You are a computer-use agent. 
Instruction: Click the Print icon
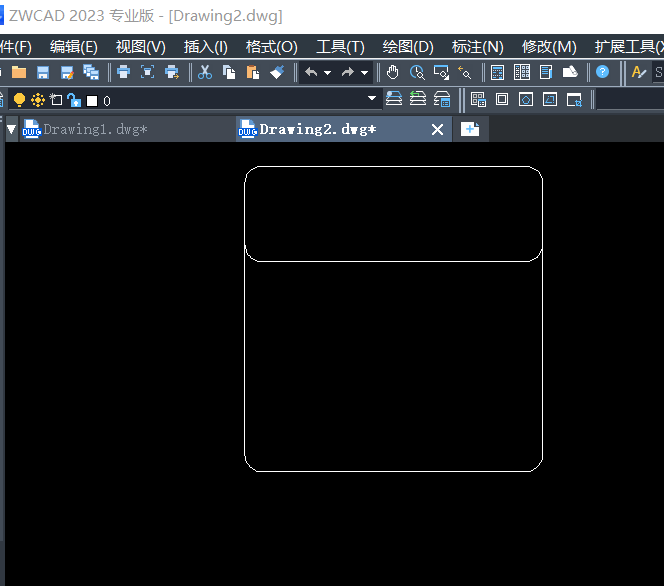tap(123, 72)
